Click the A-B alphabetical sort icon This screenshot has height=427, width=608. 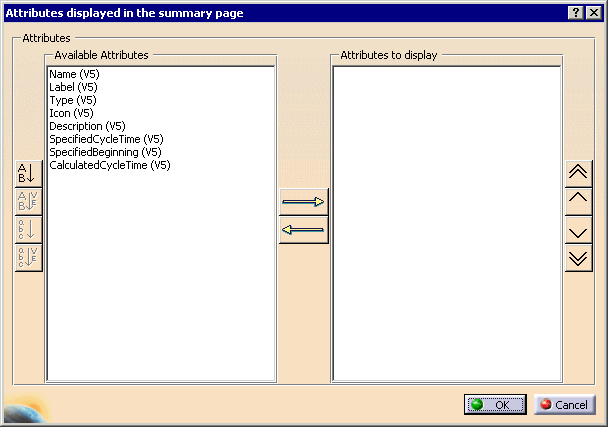click(x=28, y=172)
